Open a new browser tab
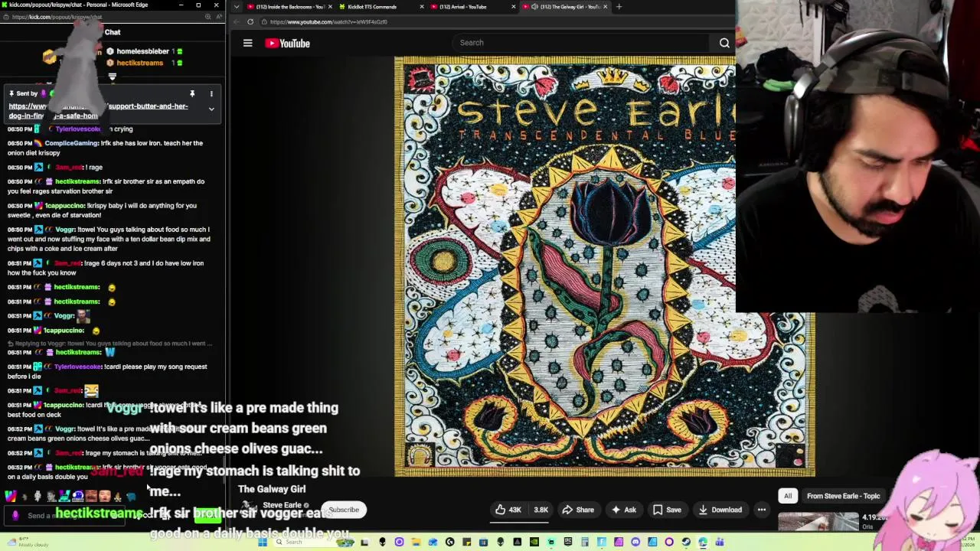 click(619, 7)
